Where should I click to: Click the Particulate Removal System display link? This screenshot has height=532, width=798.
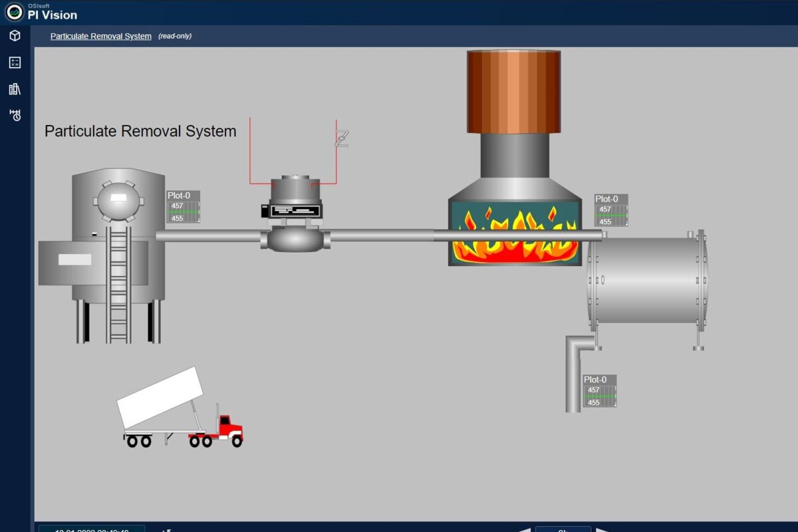tap(100, 36)
